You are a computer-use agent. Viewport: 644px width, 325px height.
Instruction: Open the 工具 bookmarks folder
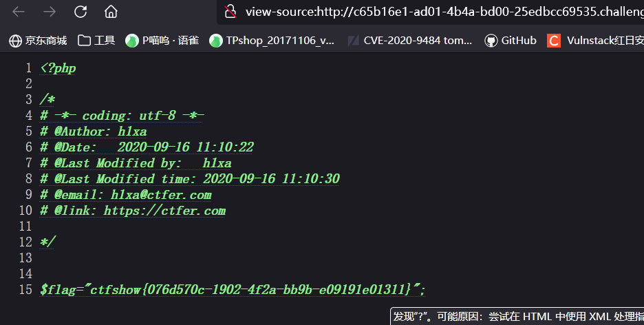tap(96, 40)
